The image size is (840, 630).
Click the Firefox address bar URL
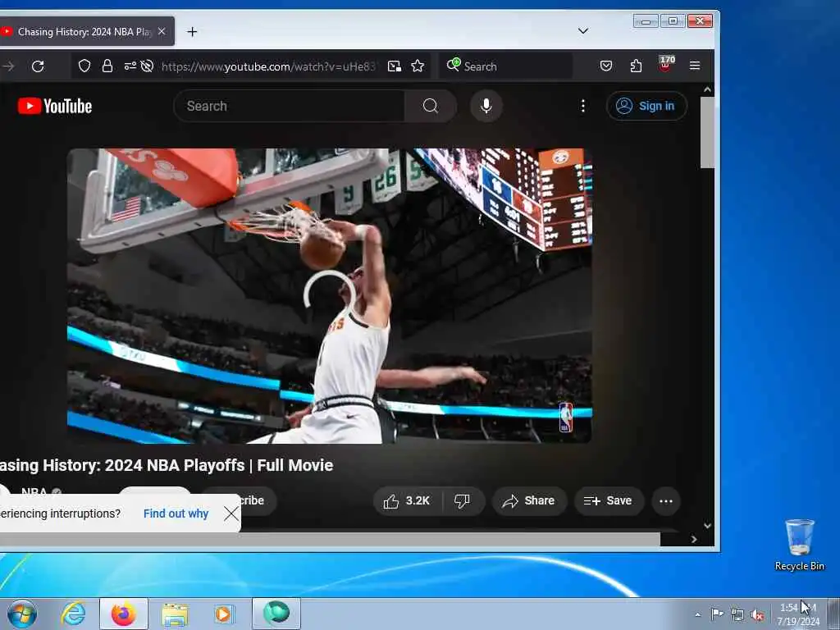(x=268, y=66)
